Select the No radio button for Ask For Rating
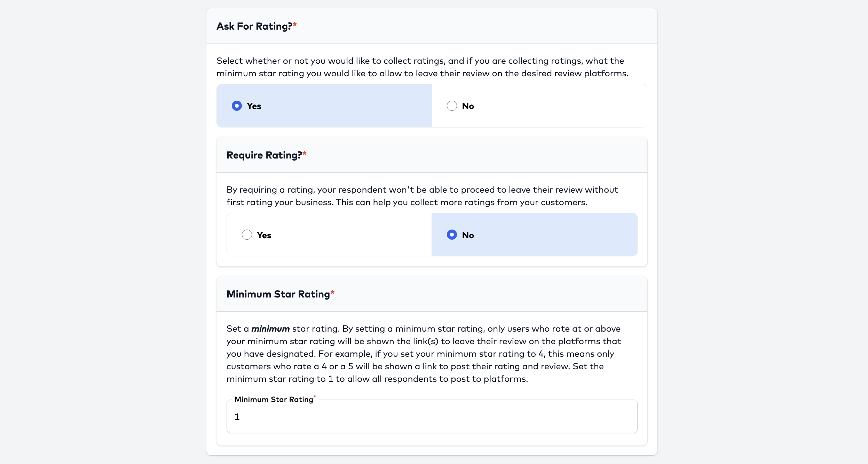Image resolution: width=868 pixels, height=464 pixels. [x=452, y=106]
